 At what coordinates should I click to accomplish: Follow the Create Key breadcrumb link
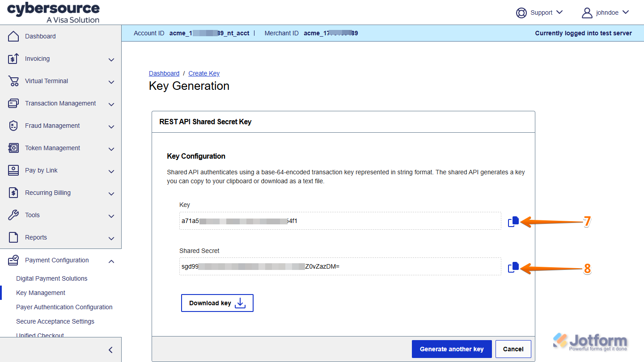click(204, 73)
